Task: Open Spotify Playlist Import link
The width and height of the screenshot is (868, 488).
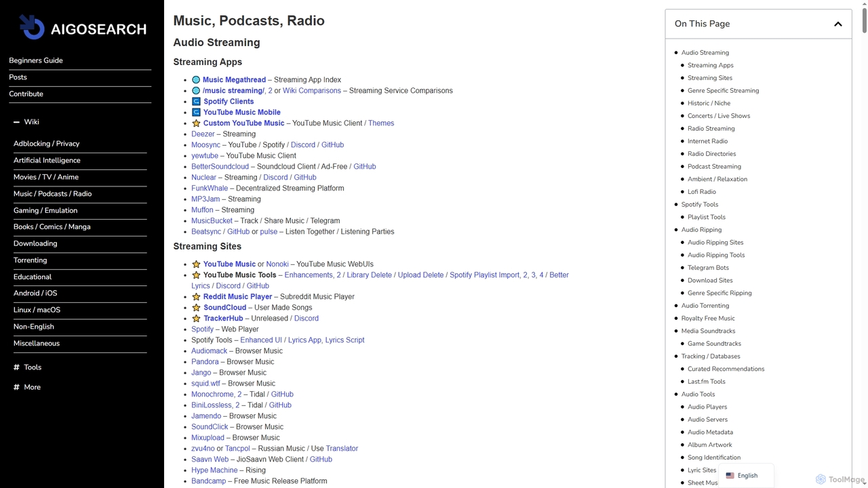Action: tap(485, 275)
